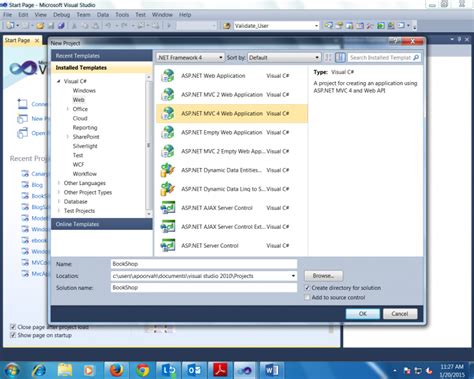
Task: Pick ASP.NET Empty Web Application template
Action: 232,132
